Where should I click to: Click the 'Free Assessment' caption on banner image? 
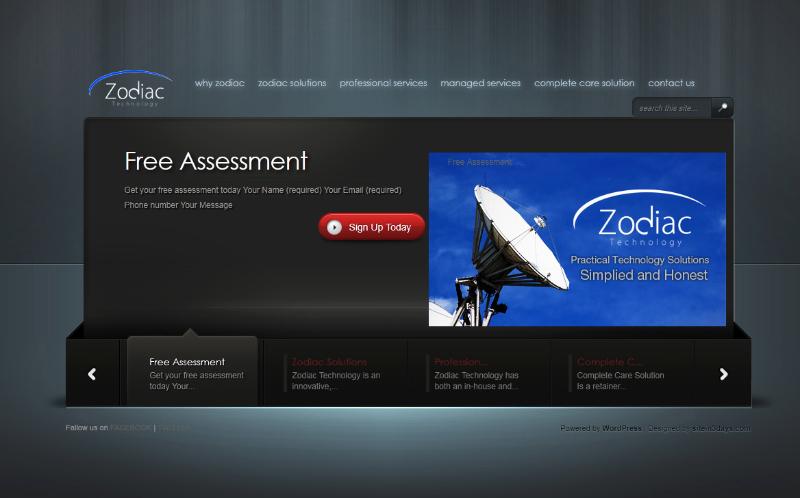480,162
